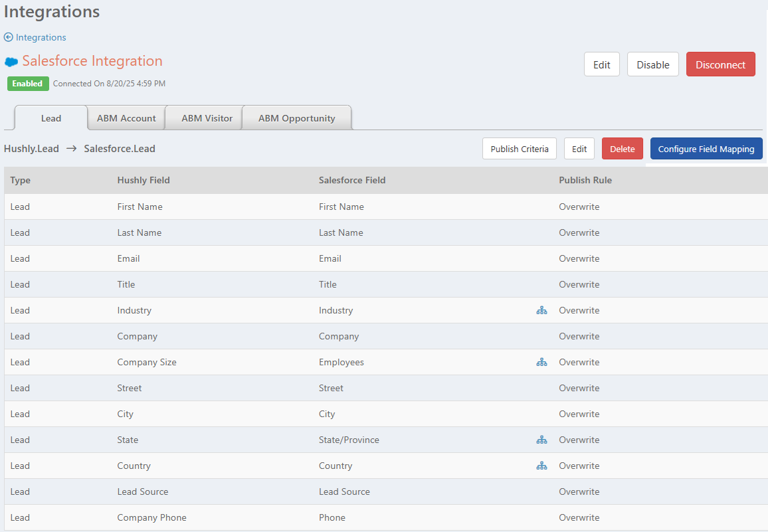Select the Salesforce Field cell 'Employees'

[x=341, y=363]
